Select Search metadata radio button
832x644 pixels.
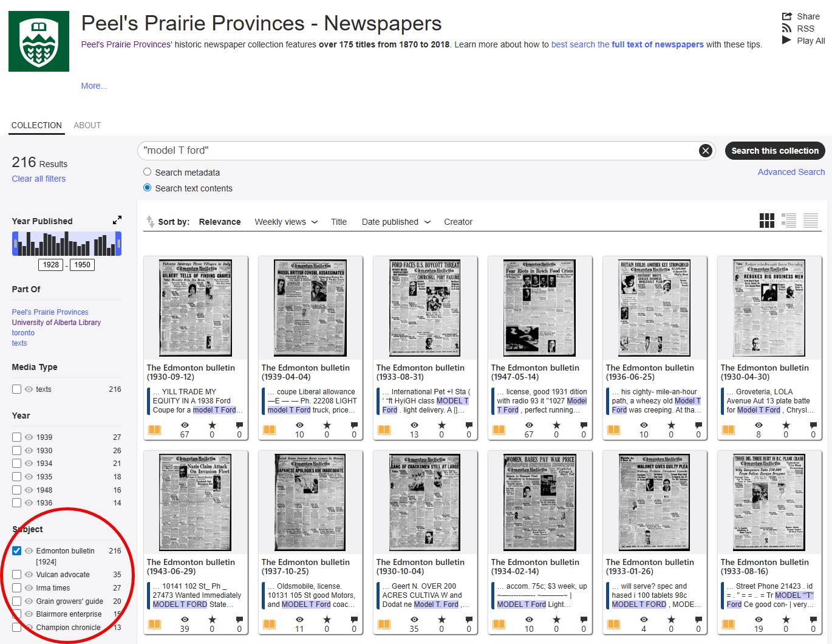(x=147, y=172)
